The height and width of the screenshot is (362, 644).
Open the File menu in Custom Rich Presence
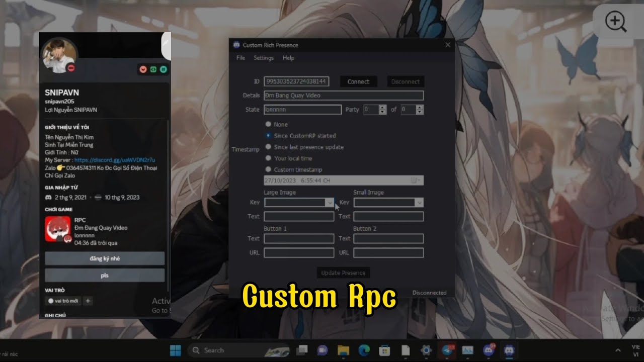coord(240,58)
